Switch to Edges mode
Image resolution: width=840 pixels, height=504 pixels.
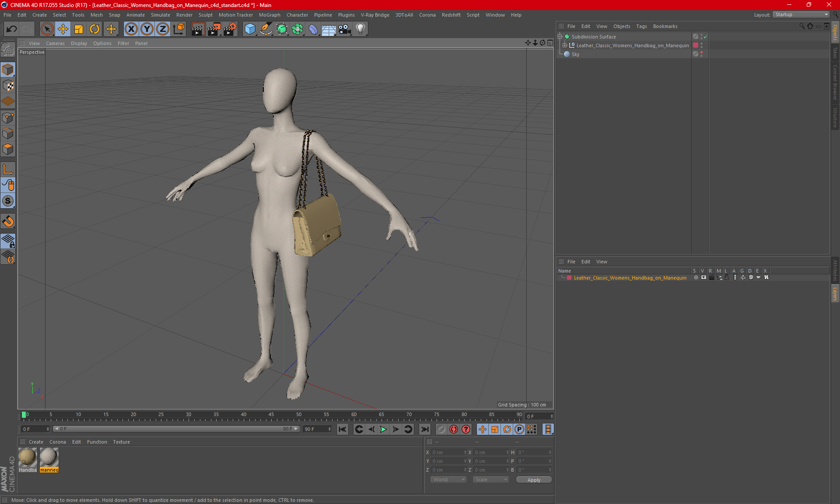pyautogui.click(x=8, y=133)
